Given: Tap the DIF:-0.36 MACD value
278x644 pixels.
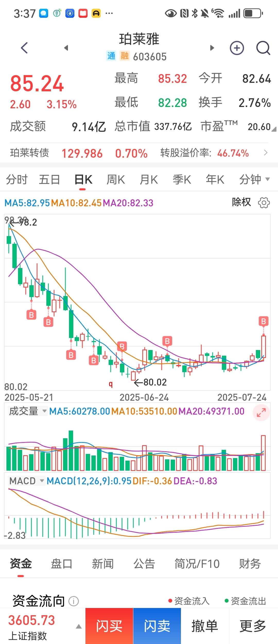Looking at the screenshot, I should pyautogui.click(x=152, y=481).
